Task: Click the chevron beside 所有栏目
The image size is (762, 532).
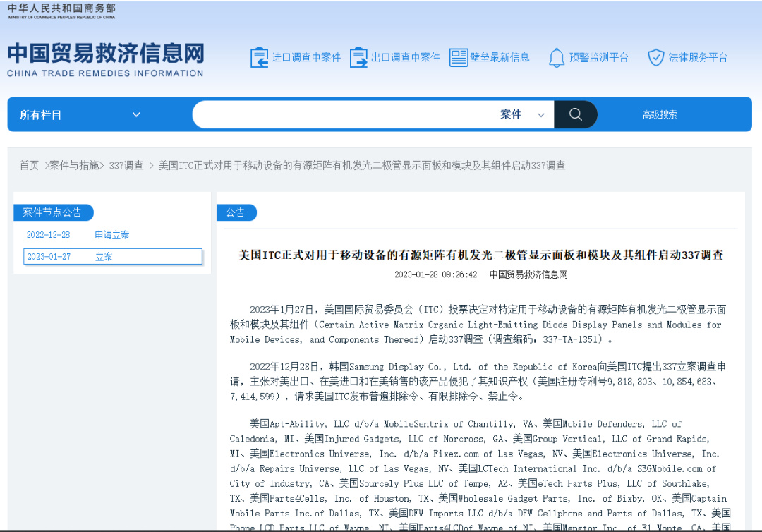Action: [136, 115]
